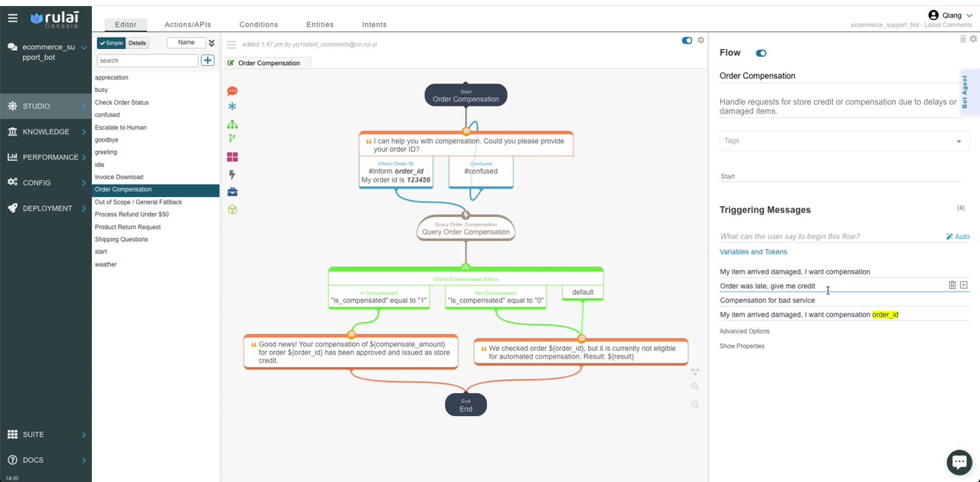The image size is (980, 482).
Task: Click the chat-bubble message node icon
Action: point(232,90)
